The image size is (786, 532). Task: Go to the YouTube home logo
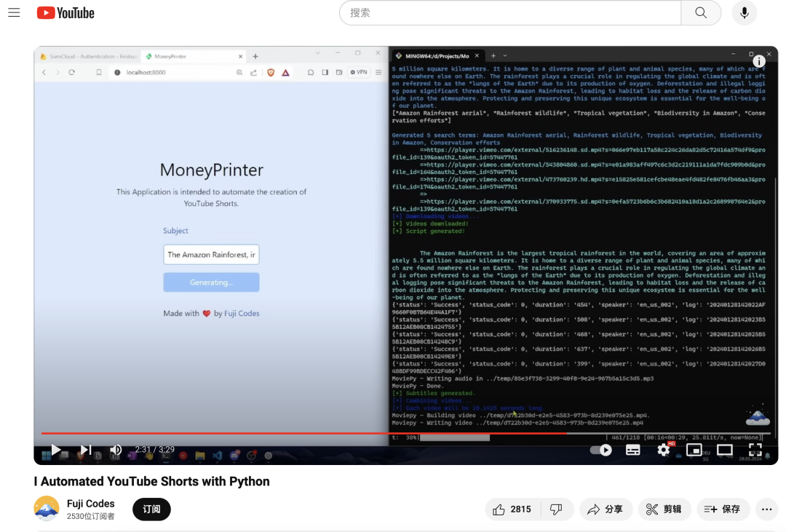[65, 13]
